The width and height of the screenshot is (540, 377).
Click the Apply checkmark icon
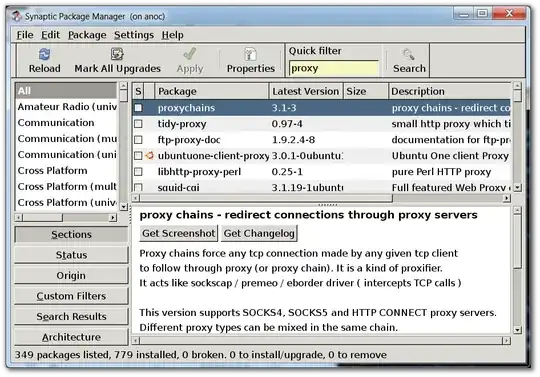[189, 54]
